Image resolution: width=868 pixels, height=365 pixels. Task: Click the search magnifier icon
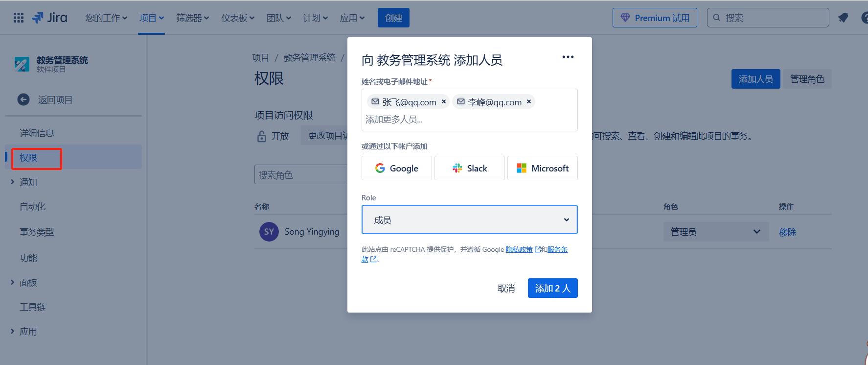717,18
